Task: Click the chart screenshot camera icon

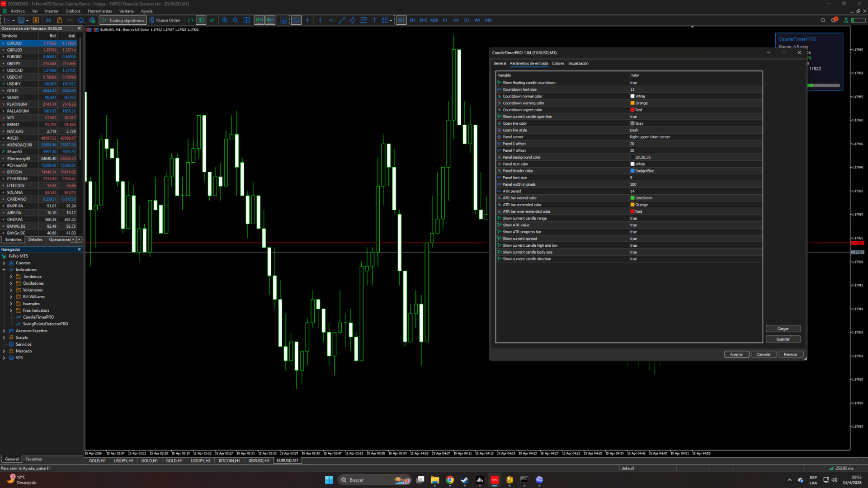Action: pos(283,20)
